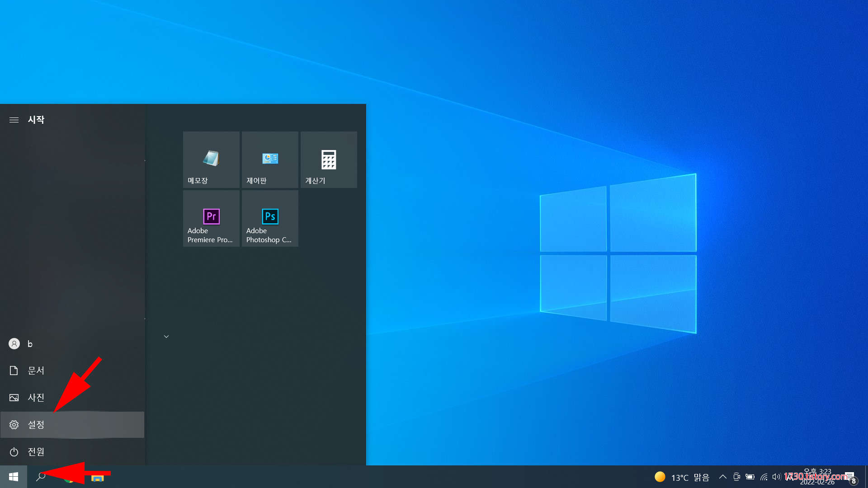Open Wi-Fi network tray icon

point(764,477)
